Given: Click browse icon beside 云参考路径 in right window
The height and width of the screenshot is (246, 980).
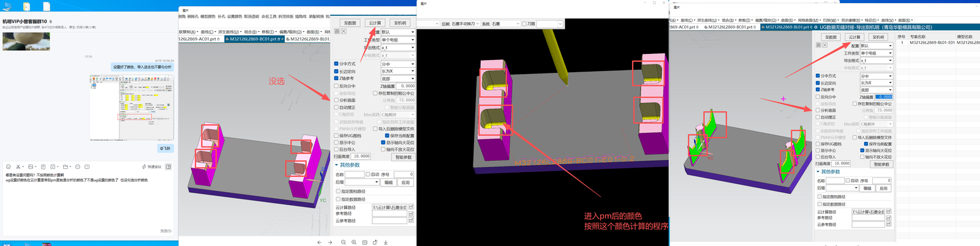Looking at the screenshot, I should [888, 225].
